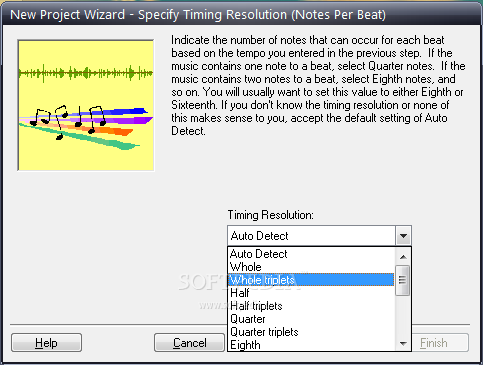Click the dropdown list scroll-down arrow
The height and width of the screenshot is (365, 483).
[x=403, y=343]
